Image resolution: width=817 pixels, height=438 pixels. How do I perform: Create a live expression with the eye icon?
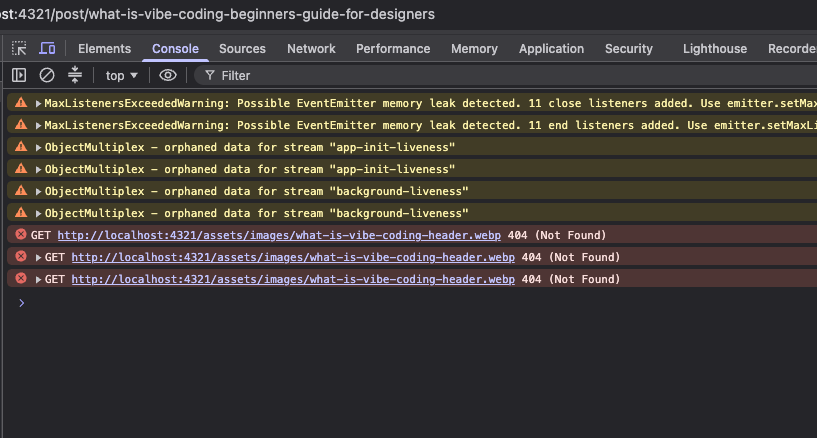point(168,75)
